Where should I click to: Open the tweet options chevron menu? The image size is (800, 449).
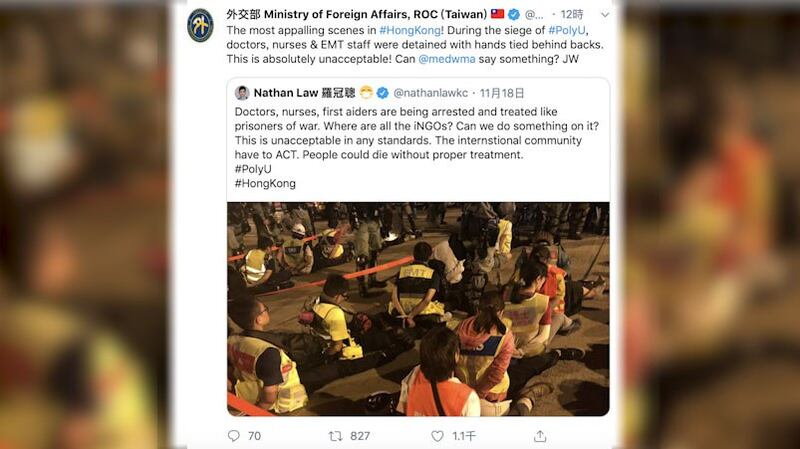(x=605, y=15)
